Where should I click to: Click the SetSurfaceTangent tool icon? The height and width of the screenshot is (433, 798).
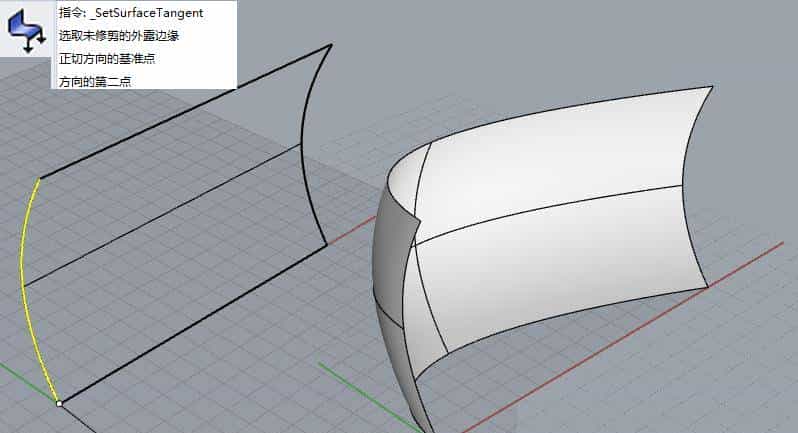27,32
